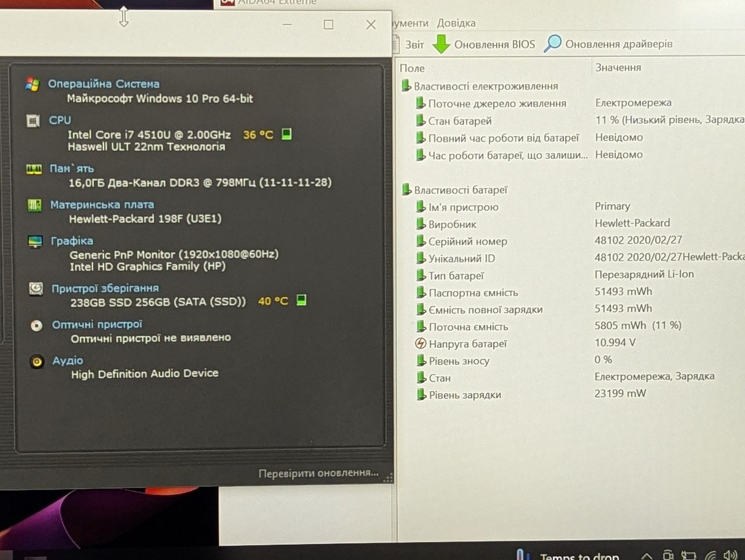Select the value 23199 mW
Image resolution: width=745 pixels, height=560 pixels.
(620, 394)
